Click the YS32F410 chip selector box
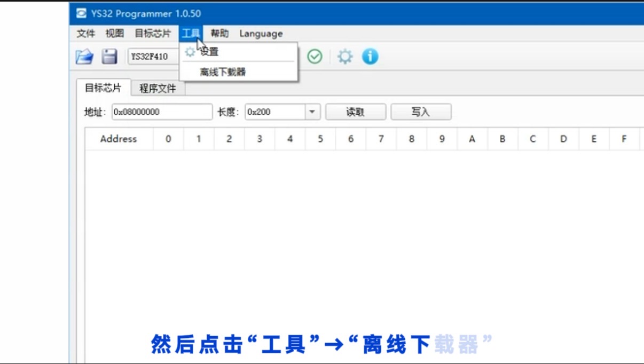Screen dimensions: 644x364 [154, 57]
